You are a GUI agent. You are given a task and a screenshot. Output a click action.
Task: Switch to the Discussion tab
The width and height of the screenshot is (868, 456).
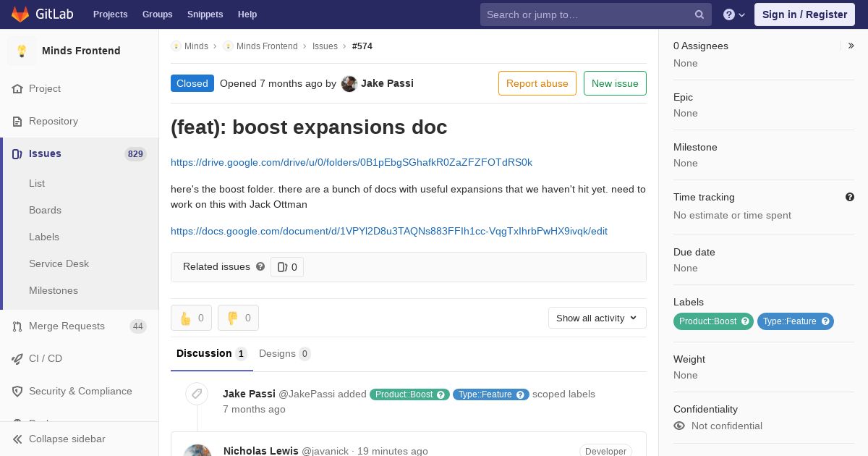(x=212, y=354)
